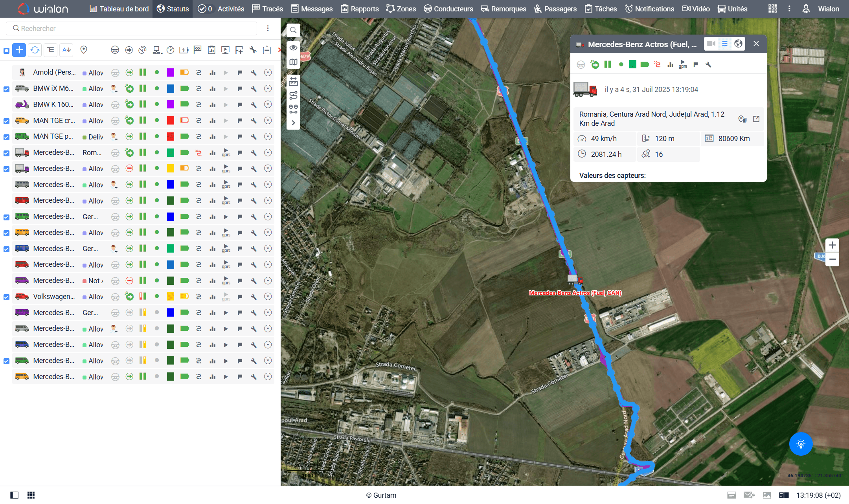Click Mercedes-Benz Actros truck on map
The image size is (849, 504).
575,279
